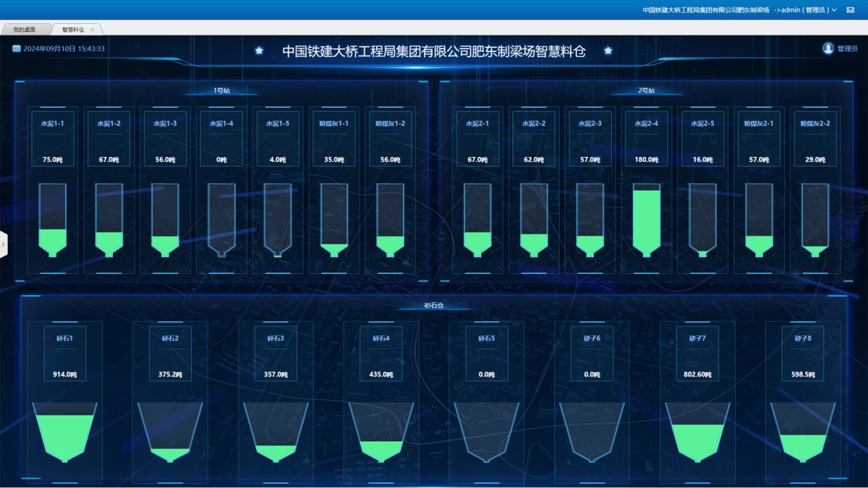Viewport: 868px width, 488px height.
Task: Click the star icon left of title
Action: [259, 51]
